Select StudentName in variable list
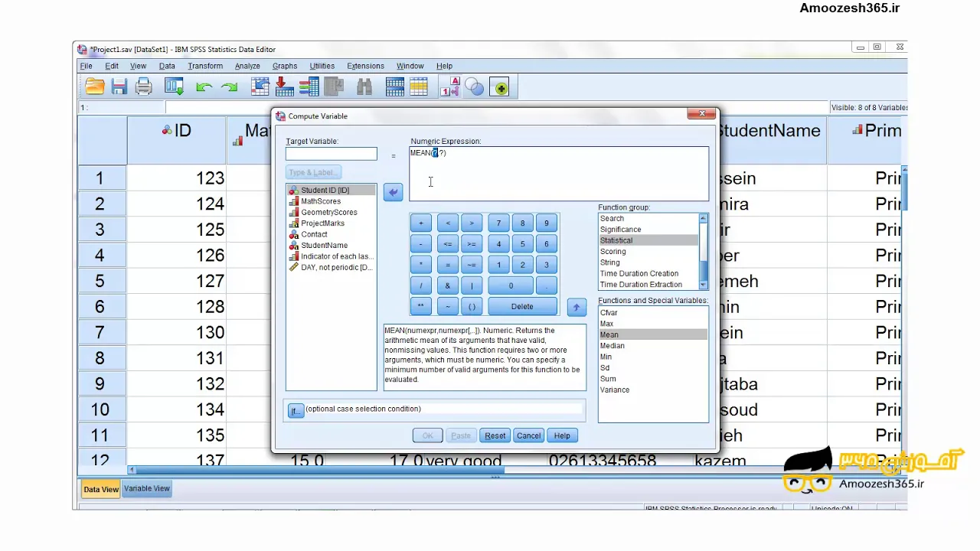 tap(331, 246)
